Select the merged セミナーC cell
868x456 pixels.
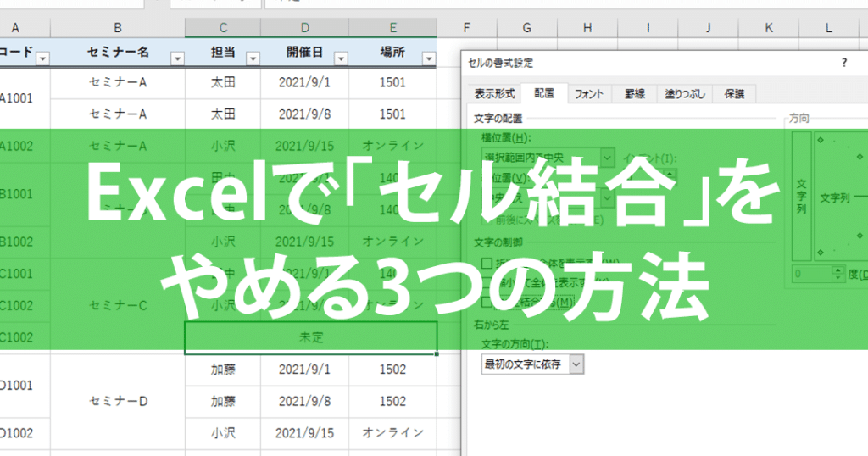click(x=117, y=305)
